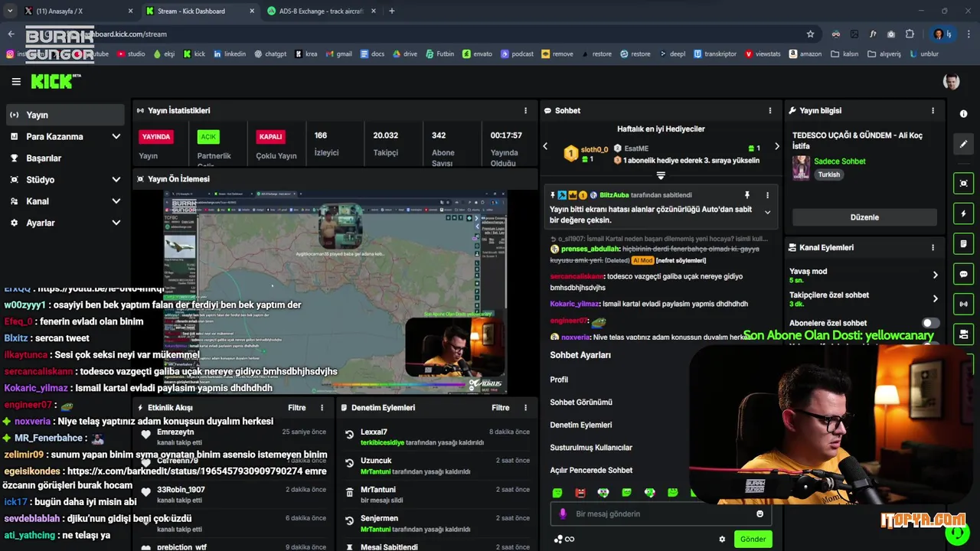Open the linkedin bookmark

[x=230, y=54]
